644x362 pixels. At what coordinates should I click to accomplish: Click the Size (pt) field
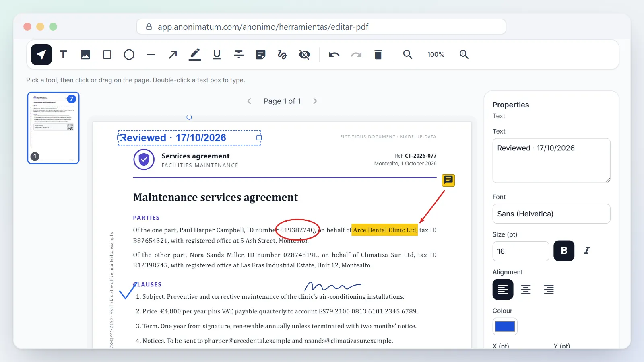[521, 251]
